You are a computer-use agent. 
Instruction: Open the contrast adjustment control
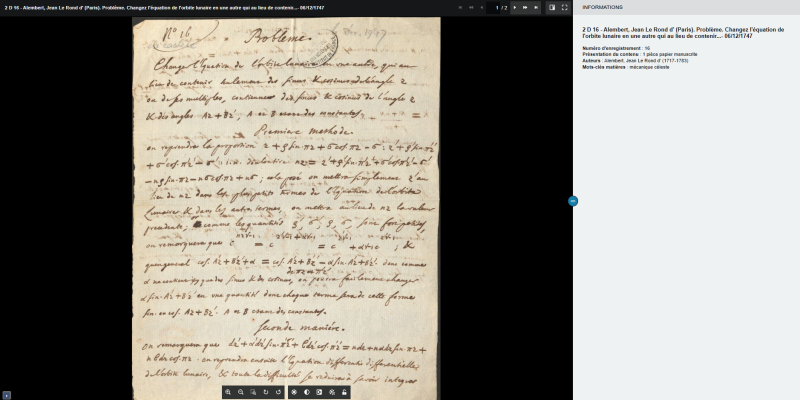click(307, 392)
